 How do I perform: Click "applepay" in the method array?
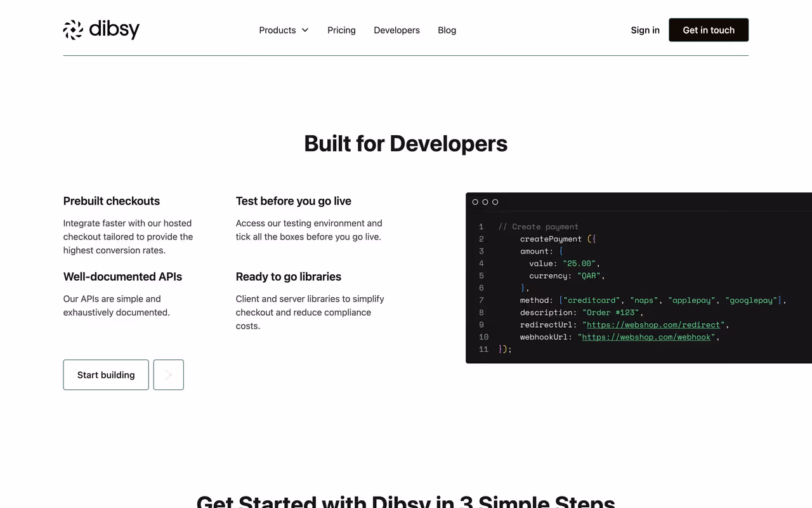coord(693,300)
